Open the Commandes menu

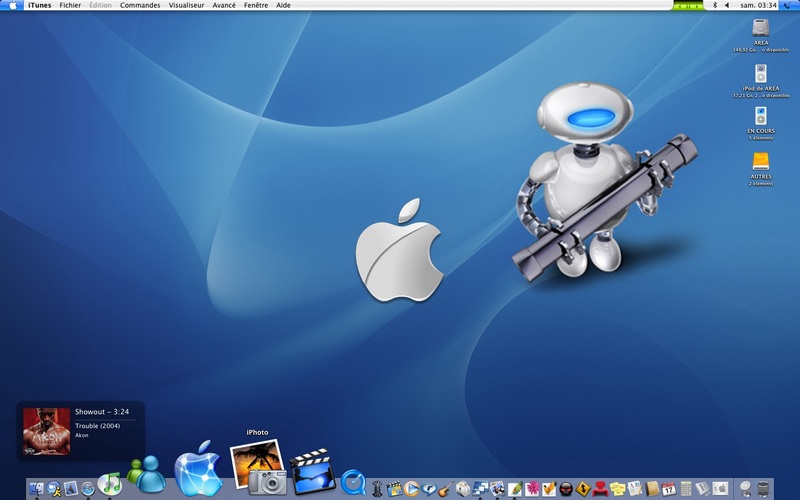coord(140,5)
